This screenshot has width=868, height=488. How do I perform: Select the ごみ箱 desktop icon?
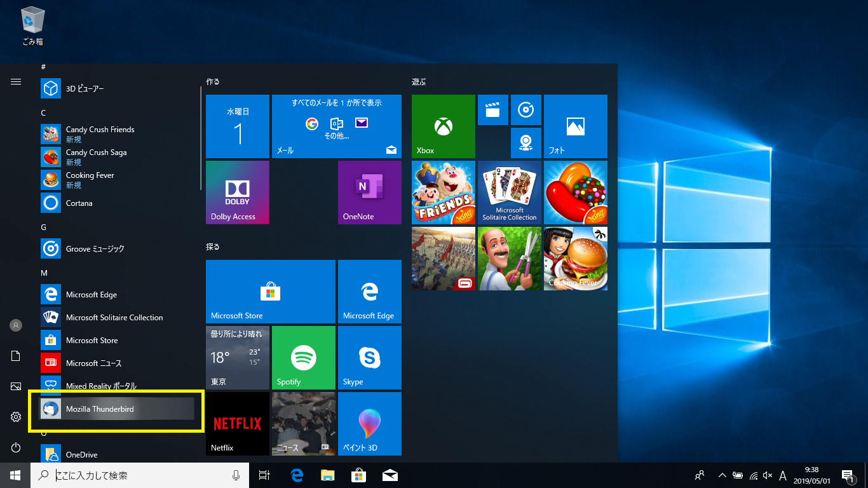pos(32,26)
